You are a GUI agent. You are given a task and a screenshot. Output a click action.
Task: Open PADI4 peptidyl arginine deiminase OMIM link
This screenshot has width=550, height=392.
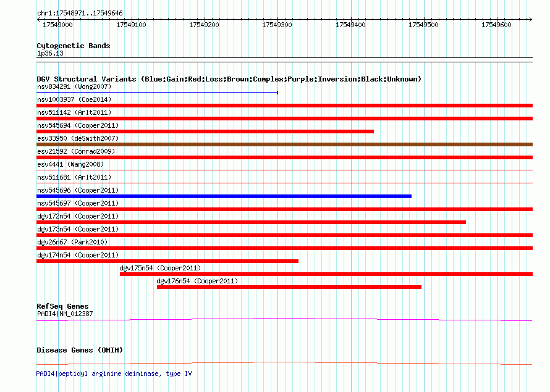[114, 373]
